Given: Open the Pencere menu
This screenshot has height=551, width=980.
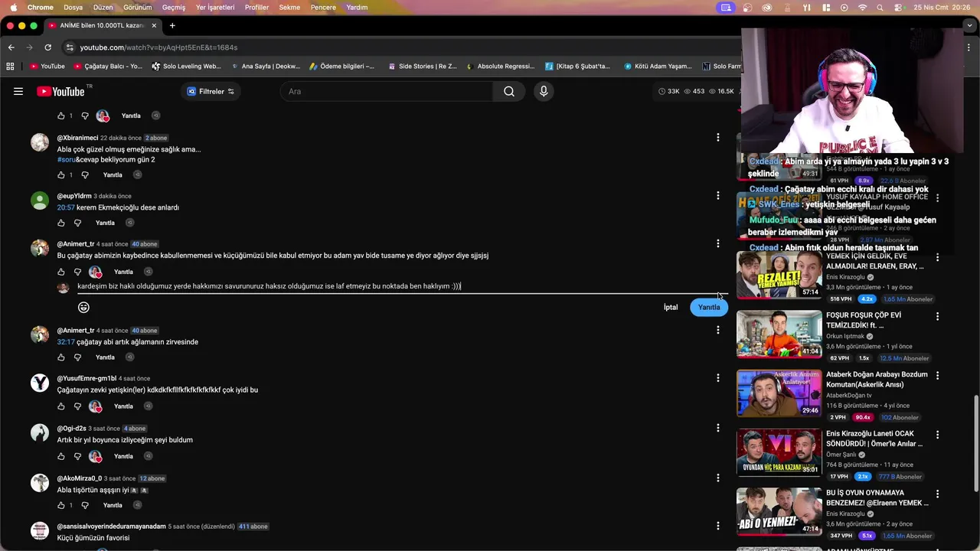Looking at the screenshot, I should (322, 8).
